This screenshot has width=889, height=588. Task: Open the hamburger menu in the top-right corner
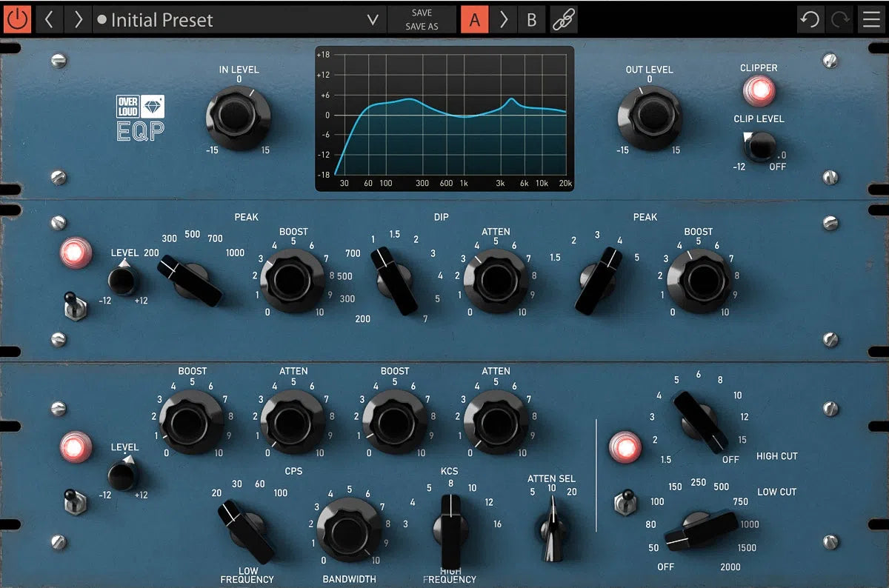[872, 19]
